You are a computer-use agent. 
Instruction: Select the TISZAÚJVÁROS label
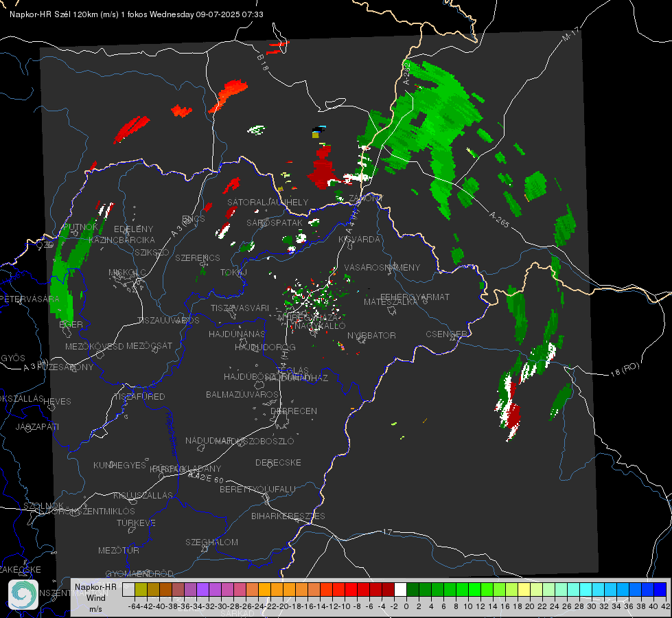(x=168, y=321)
